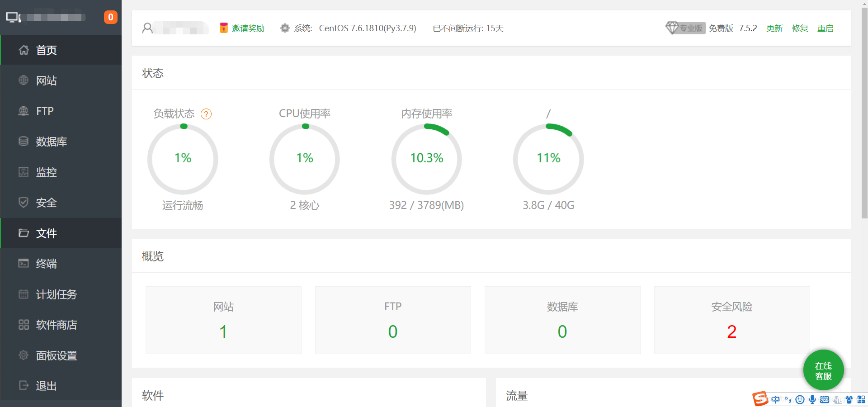This screenshot has height=407, width=868.
Task: Open the 网站 websites page
Action: tap(61, 80)
